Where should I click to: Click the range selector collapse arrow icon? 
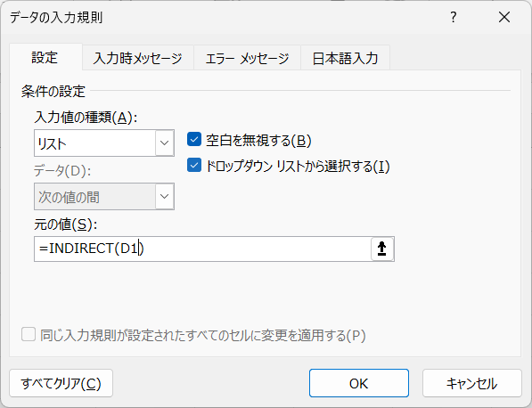382,249
